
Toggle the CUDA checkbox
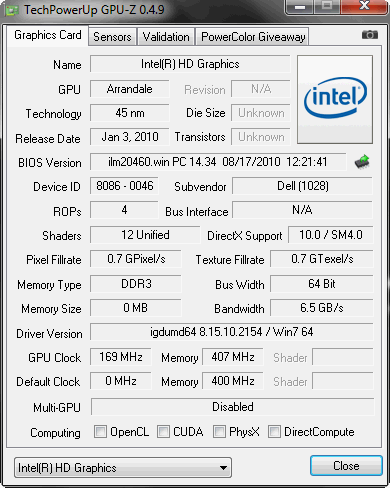163,431
